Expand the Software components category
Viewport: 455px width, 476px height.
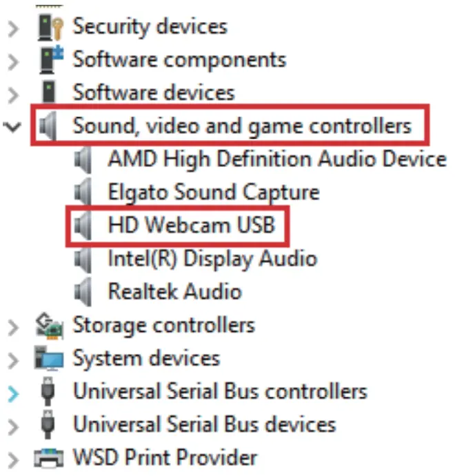pyautogui.click(x=12, y=61)
